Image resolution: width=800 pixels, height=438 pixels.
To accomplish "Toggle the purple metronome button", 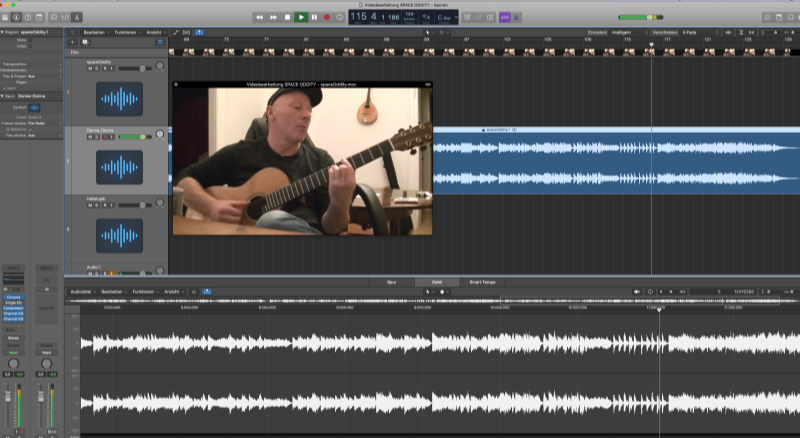I will pos(516,17).
